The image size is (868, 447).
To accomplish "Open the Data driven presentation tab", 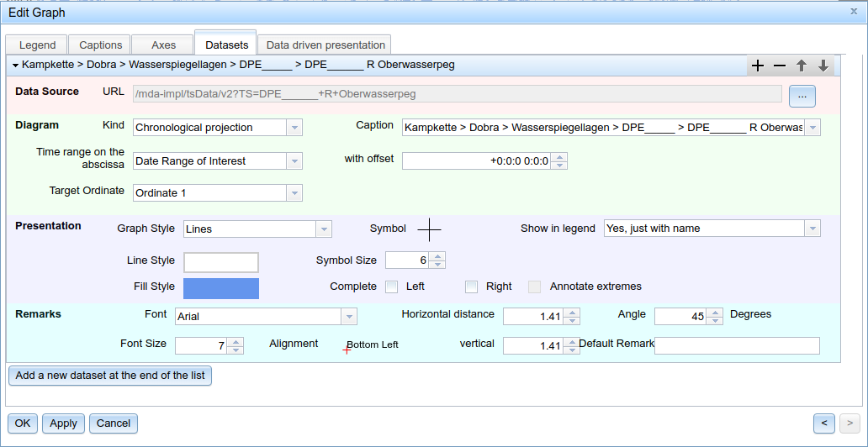I will point(325,45).
